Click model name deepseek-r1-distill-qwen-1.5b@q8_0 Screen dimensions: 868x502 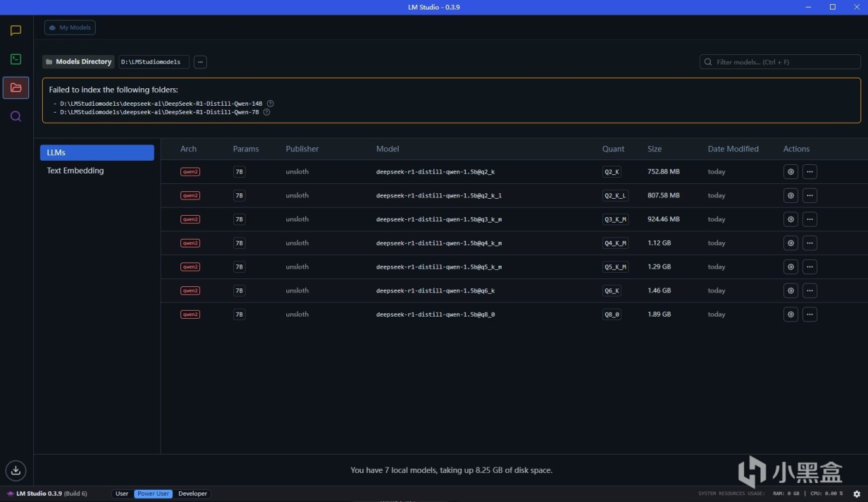click(x=435, y=314)
